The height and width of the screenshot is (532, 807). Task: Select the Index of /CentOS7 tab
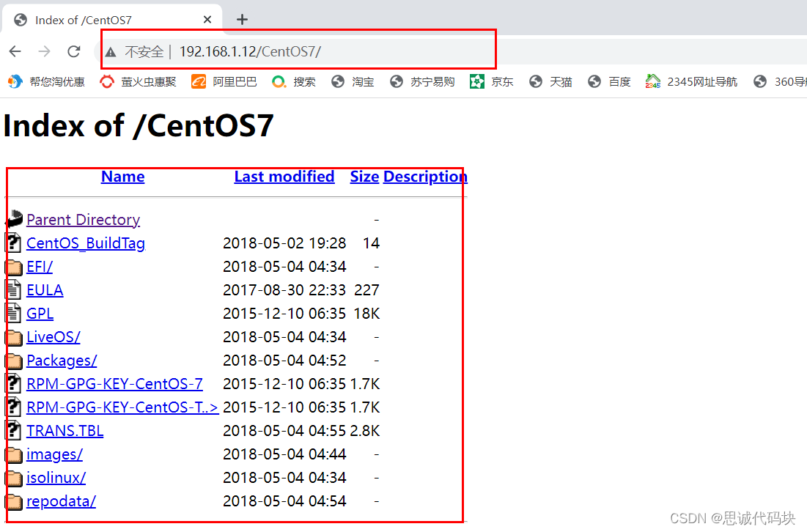coord(112,20)
